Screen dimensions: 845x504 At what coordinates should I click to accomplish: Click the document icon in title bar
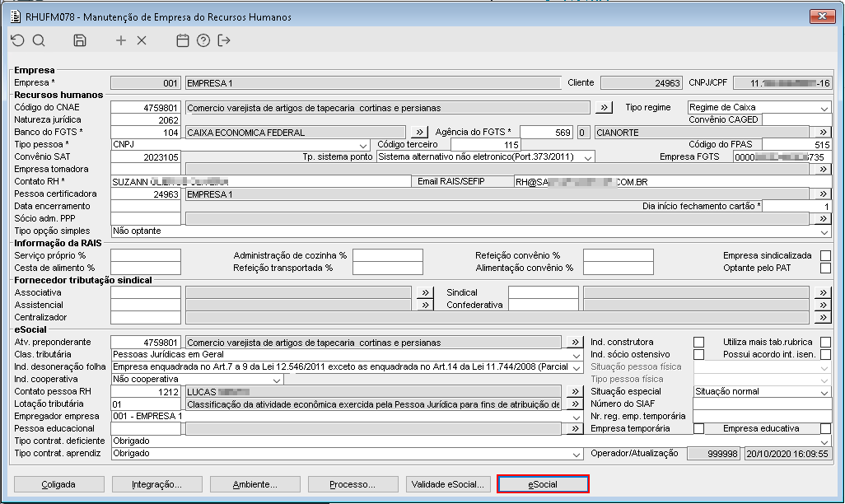coord(16,16)
